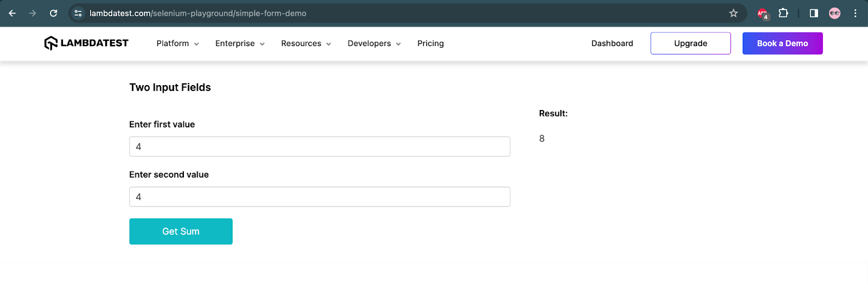Viewport: 868px width, 284px height.
Task: Click the Book a Demo button
Action: click(x=782, y=43)
